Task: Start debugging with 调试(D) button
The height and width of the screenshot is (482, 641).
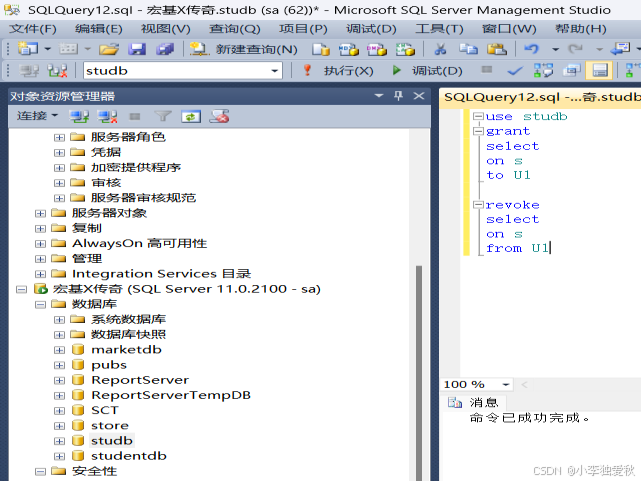Action: 427,71
